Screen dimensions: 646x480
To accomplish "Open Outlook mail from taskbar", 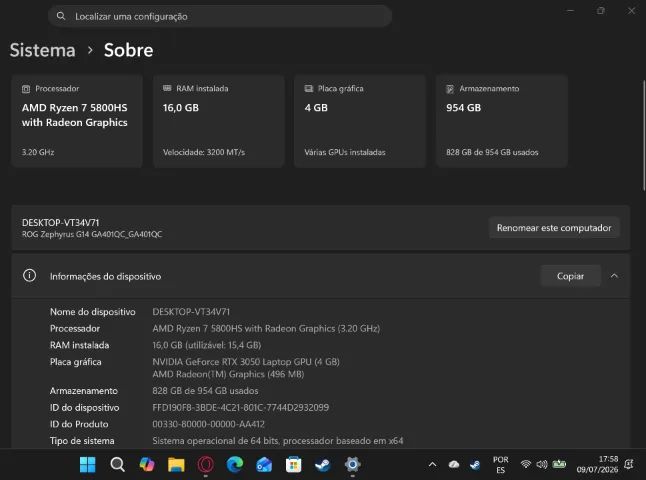I will tap(264, 465).
